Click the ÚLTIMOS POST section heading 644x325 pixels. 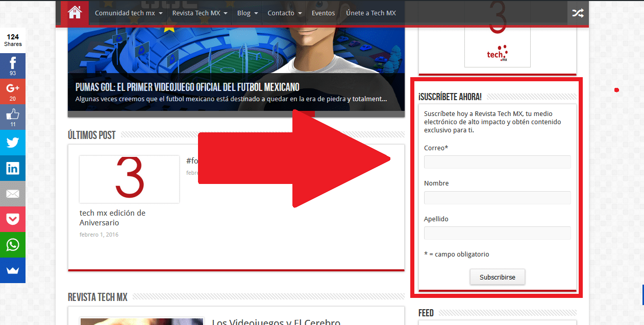92,135
